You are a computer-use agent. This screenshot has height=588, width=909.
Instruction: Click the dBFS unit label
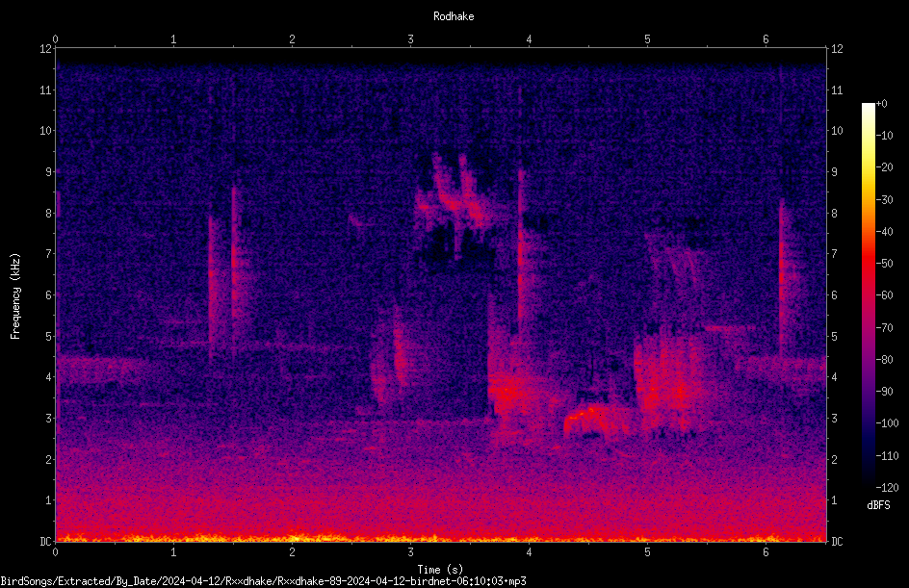(x=878, y=505)
